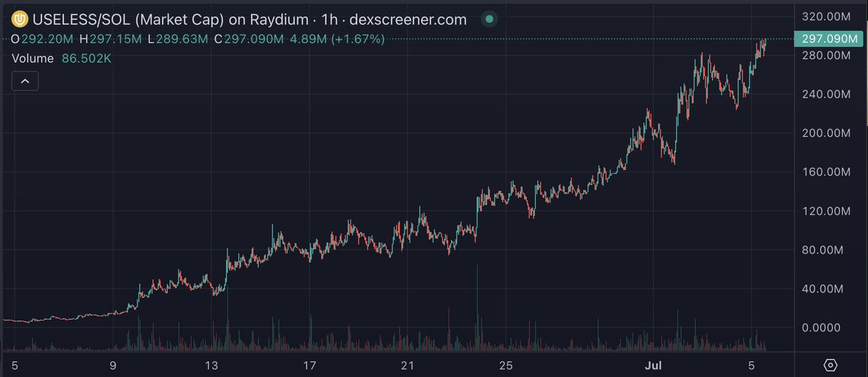Collapse the indicator legend chevron button

pyautogui.click(x=25, y=81)
